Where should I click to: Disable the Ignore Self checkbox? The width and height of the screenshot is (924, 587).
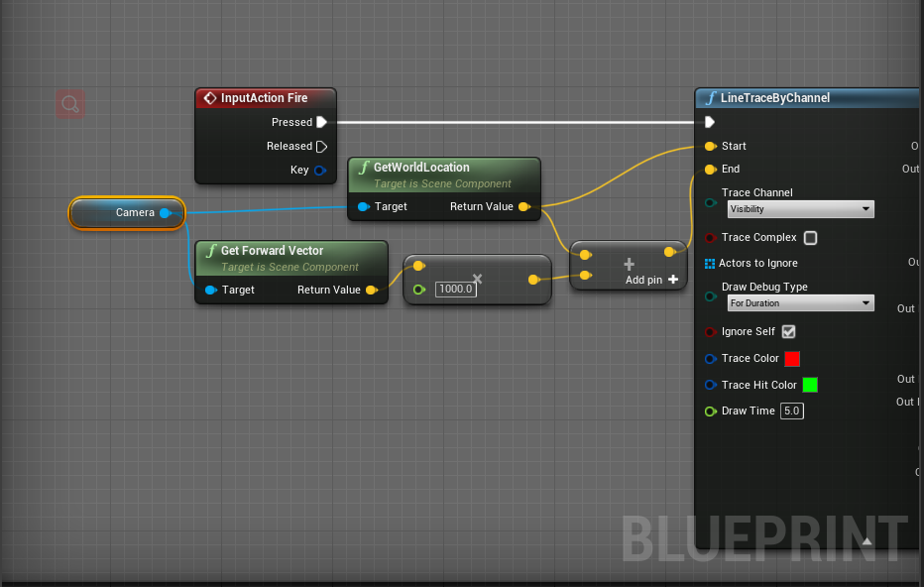[788, 331]
